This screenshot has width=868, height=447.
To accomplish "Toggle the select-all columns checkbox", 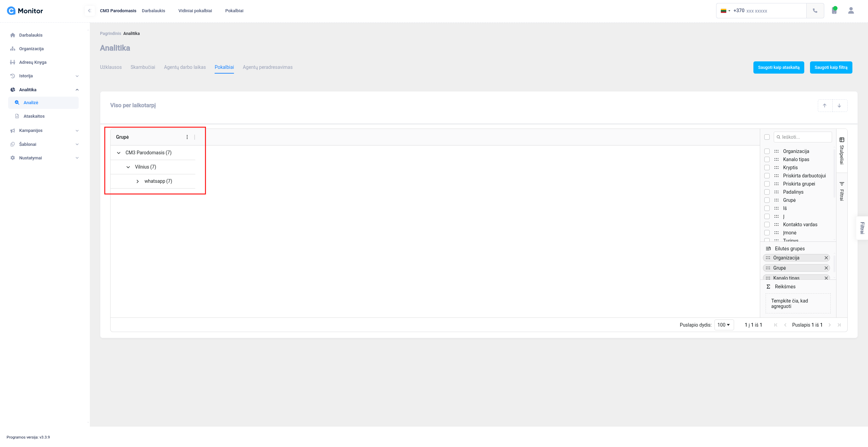I will (767, 137).
